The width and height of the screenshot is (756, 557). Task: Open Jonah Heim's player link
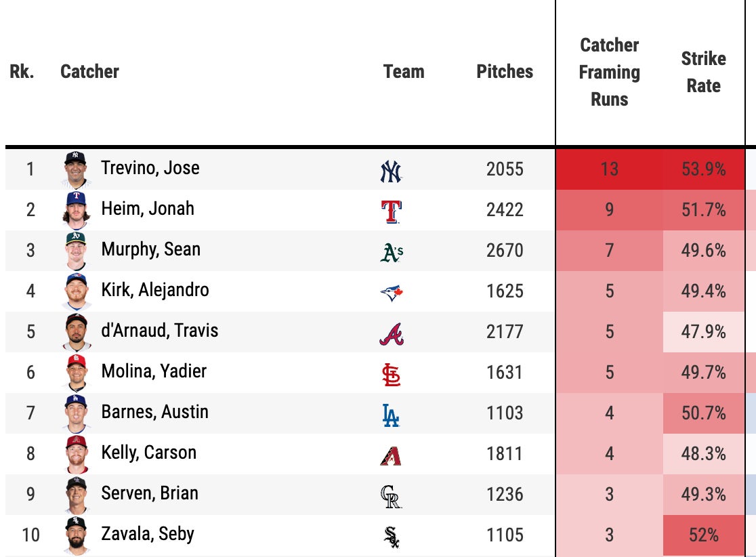coord(148,209)
